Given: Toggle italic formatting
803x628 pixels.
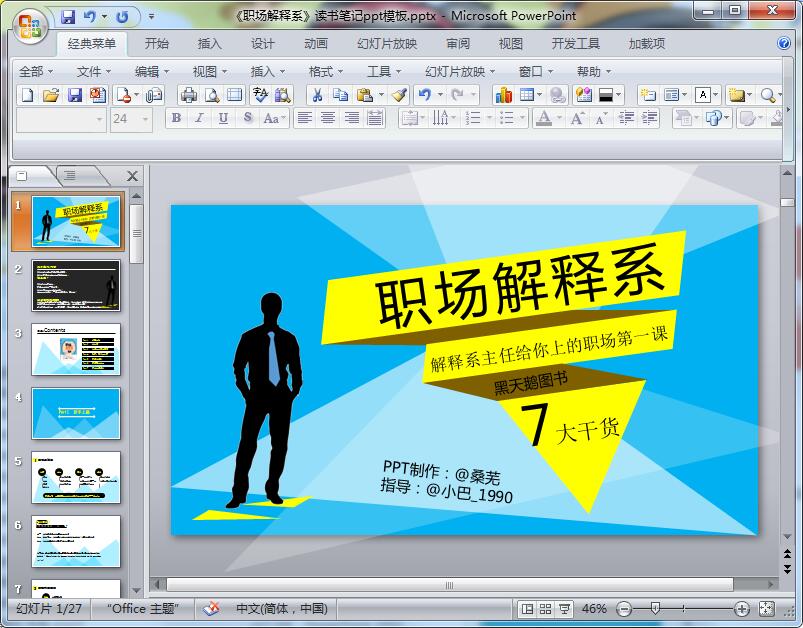Looking at the screenshot, I should tap(199, 118).
